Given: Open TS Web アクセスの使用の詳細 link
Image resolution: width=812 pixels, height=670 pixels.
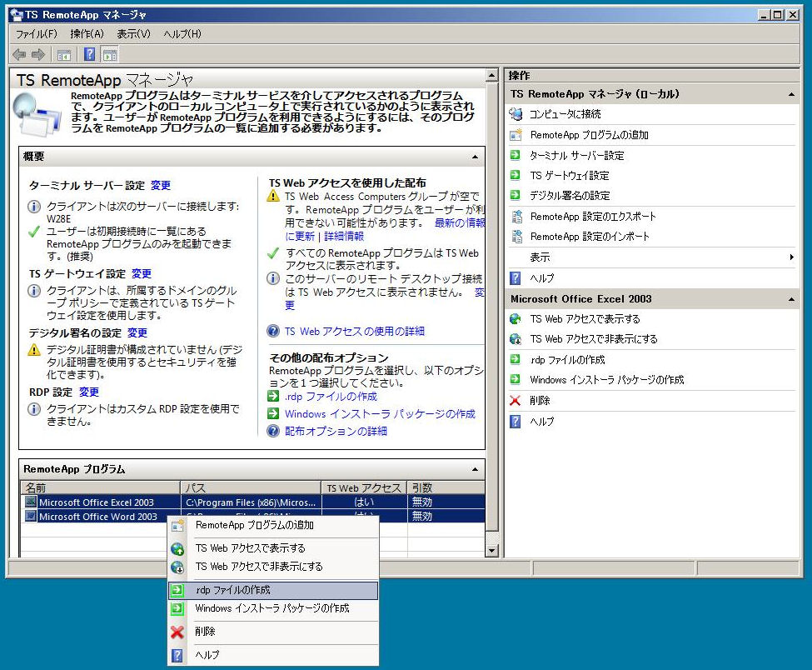Looking at the screenshot, I should tap(355, 331).
